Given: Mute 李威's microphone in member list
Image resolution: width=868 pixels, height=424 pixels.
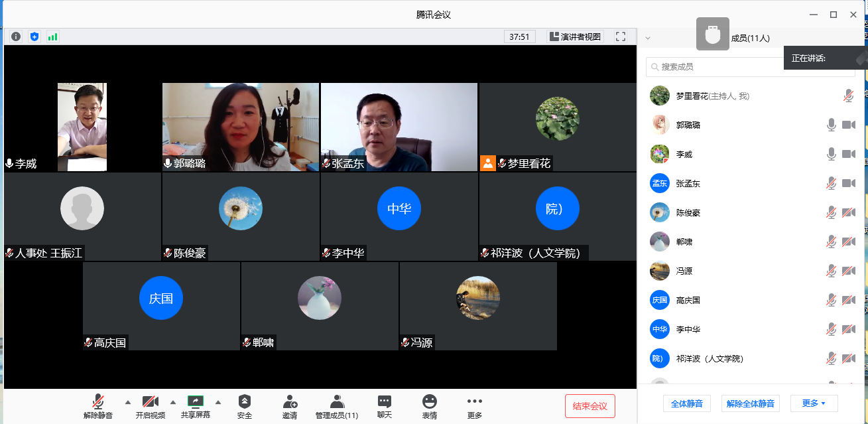Looking at the screenshot, I should tap(831, 154).
